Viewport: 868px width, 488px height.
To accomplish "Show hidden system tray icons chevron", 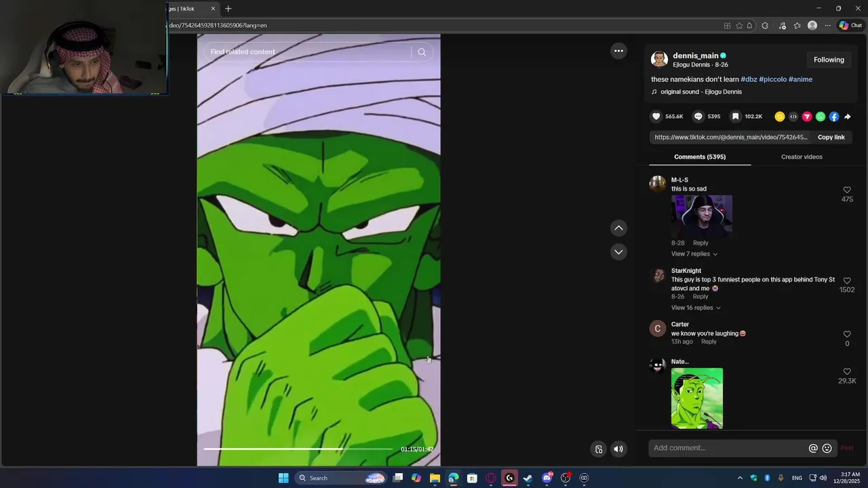I will 740,478.
